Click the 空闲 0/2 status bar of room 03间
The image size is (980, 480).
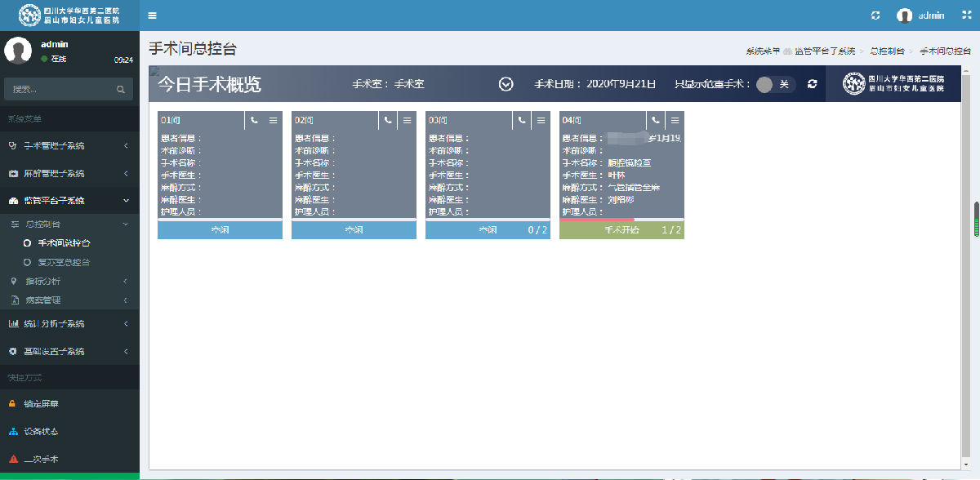(x=488, y=230)
